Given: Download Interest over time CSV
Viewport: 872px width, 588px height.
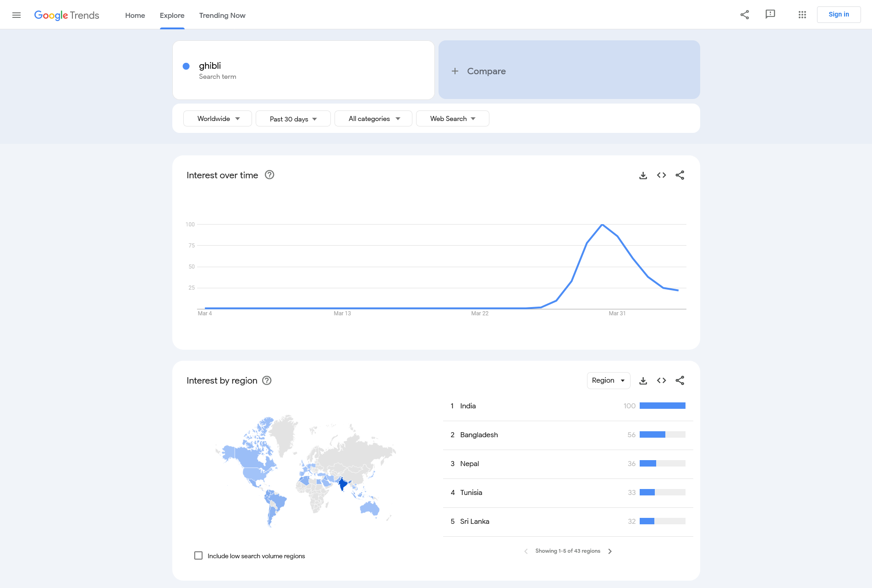Looking at the screenshot, I should (x=643, y=175).
